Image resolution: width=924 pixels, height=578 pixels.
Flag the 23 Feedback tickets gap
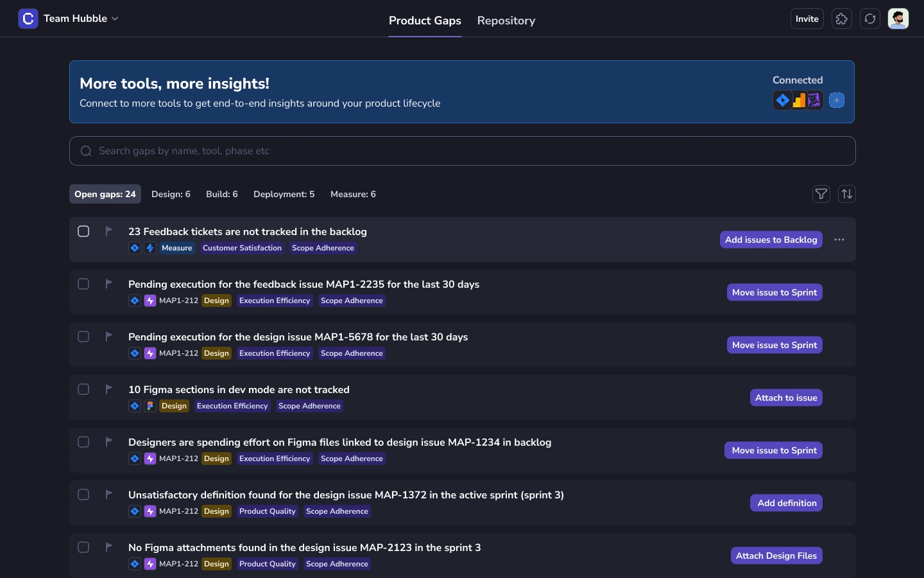(x=109, y=231)
